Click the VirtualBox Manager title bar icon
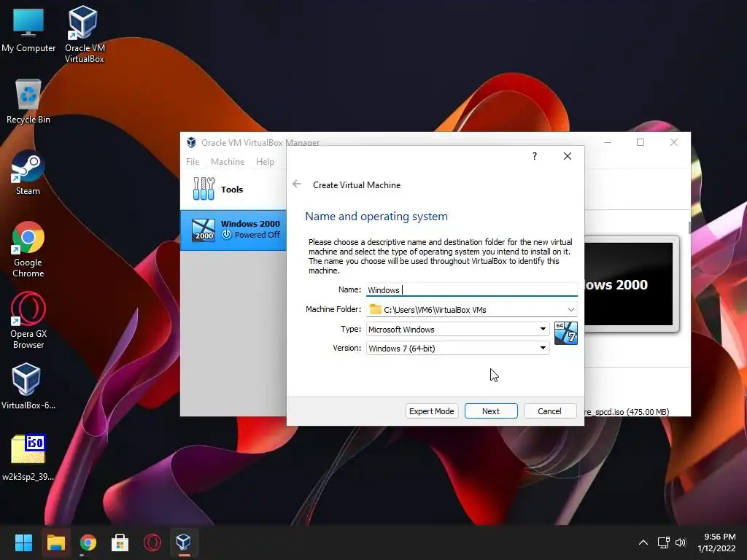 pyautogui.click(x=192, y=142)
